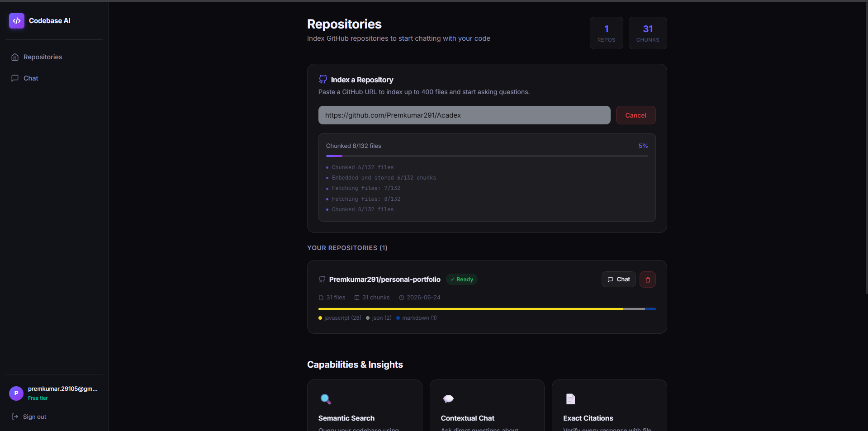868x431 pixels.
Task: Open Chat for personal-portfolio repository
Action: click(618, 279)
